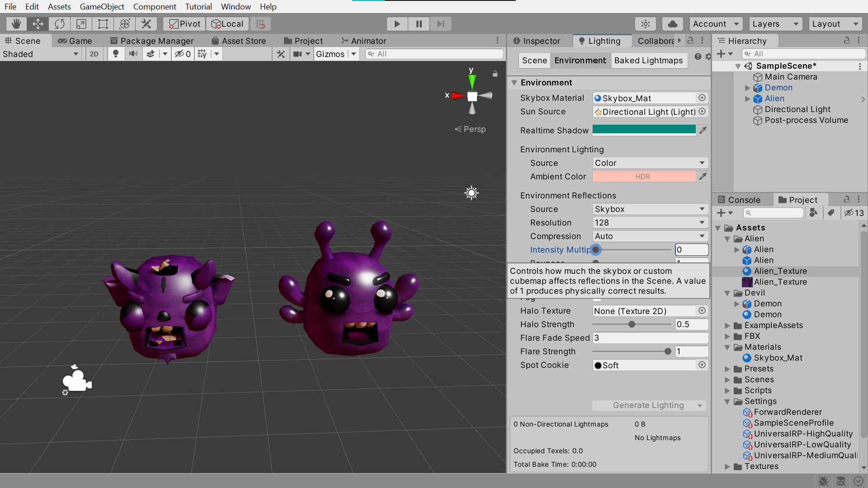This screenshot has width=868, height=488.
Task: Click the Generate Lighting button
Action: click(648, 405)
